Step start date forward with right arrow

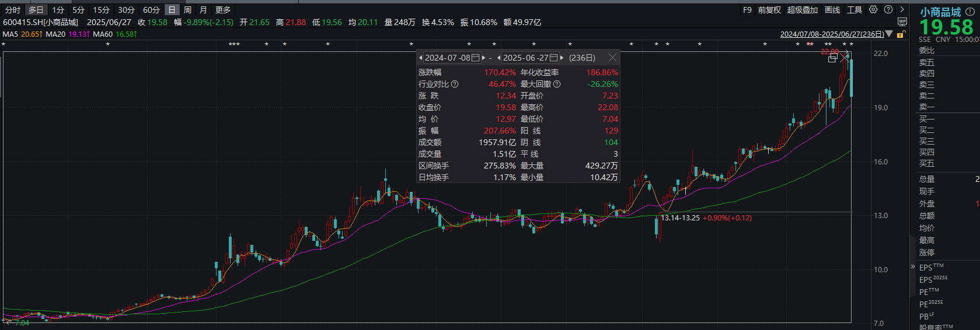[x=484, y=58]
